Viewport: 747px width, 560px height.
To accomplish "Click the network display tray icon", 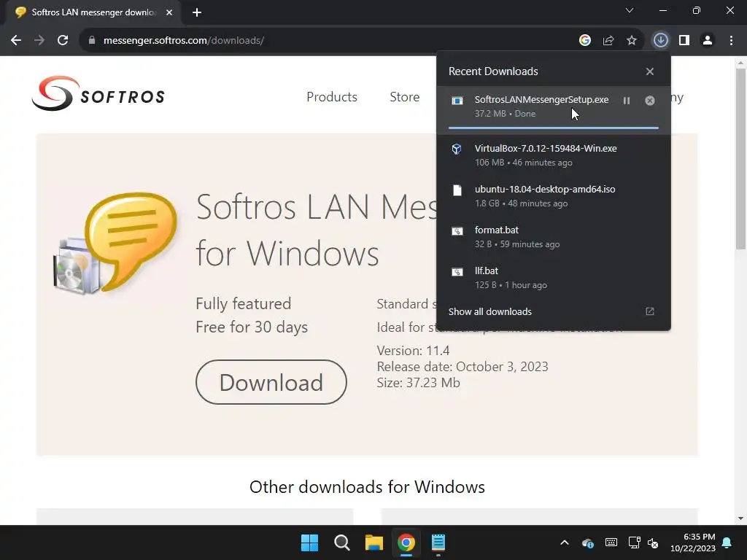I will [634, 542].
